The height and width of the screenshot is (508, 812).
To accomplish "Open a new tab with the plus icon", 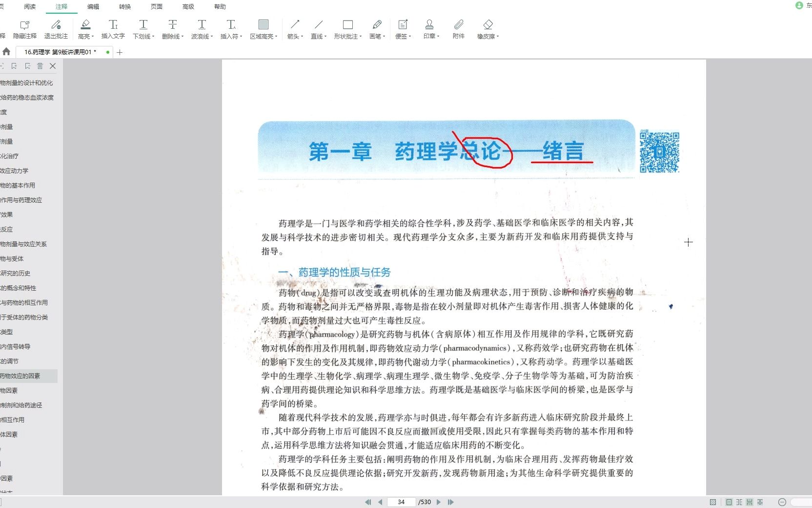I will (x=120, y=52).
